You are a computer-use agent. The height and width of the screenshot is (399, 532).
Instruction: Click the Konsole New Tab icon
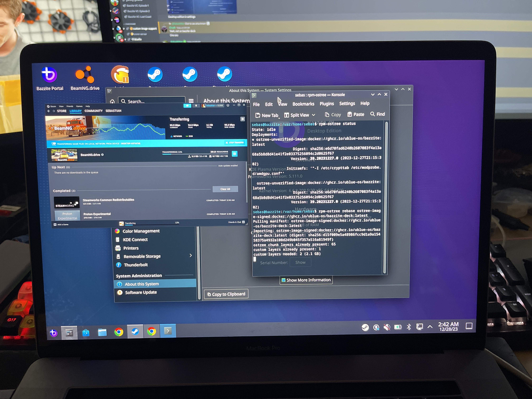click(x=258, y=115)
